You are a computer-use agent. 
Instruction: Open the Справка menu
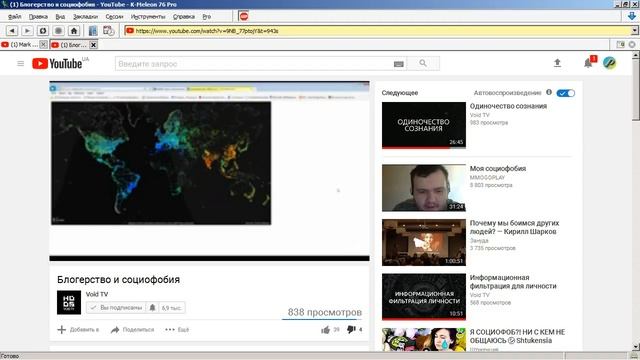click(184, 17)
